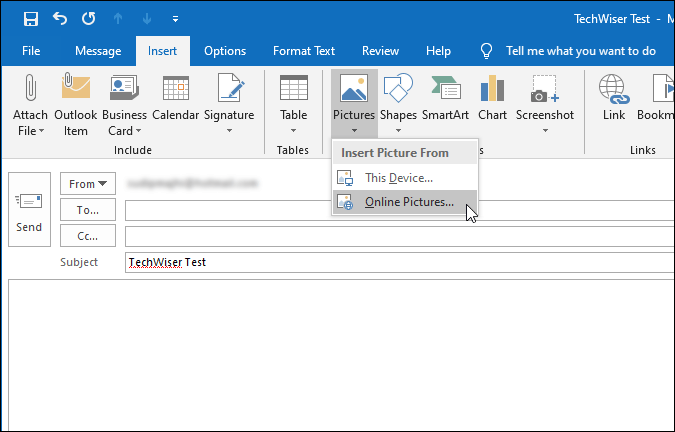Switch to the Format Text tab
Viewport: 675px width, 432px height.
click(x=304, y=51)
